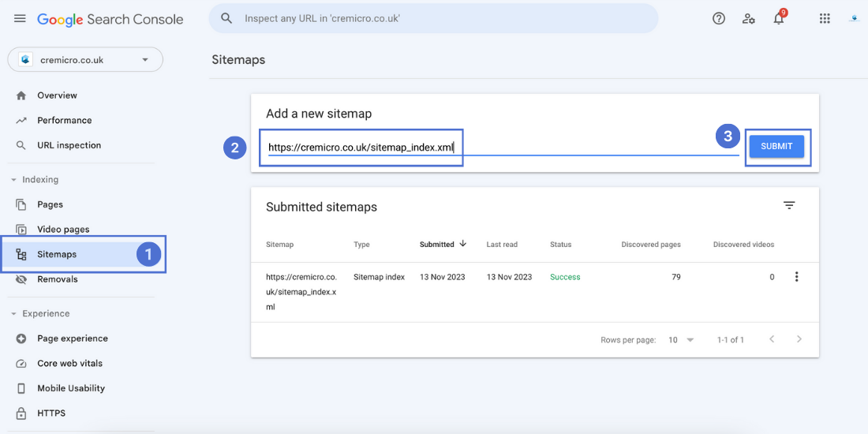Click the search magnifier icon in URL bar
Image resolution: width=868 pixels, height=434 pixels.
point(226,18)
